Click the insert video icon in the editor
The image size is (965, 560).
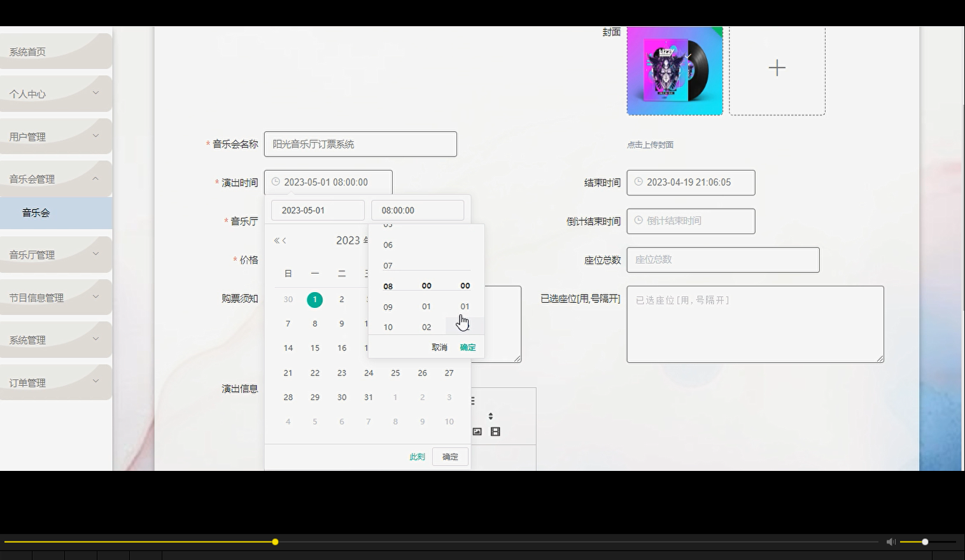(x=495, y=431)
